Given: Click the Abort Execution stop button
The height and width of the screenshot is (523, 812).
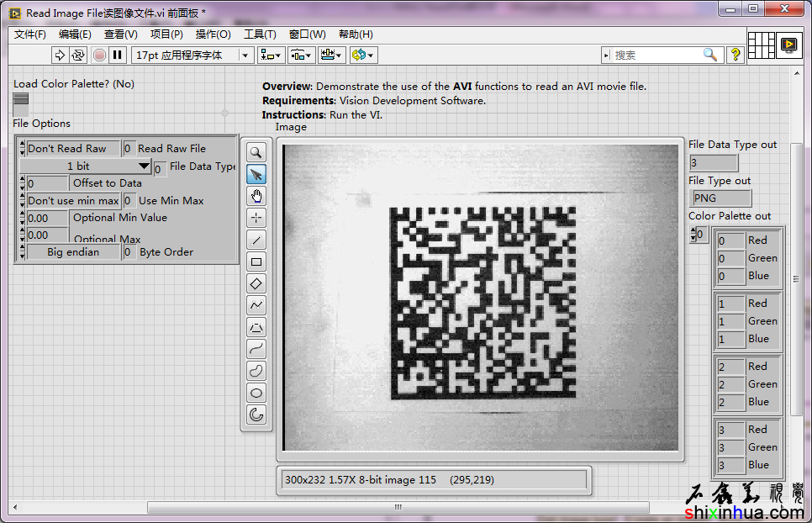Looking at the screenshot, I should point(99,55).
